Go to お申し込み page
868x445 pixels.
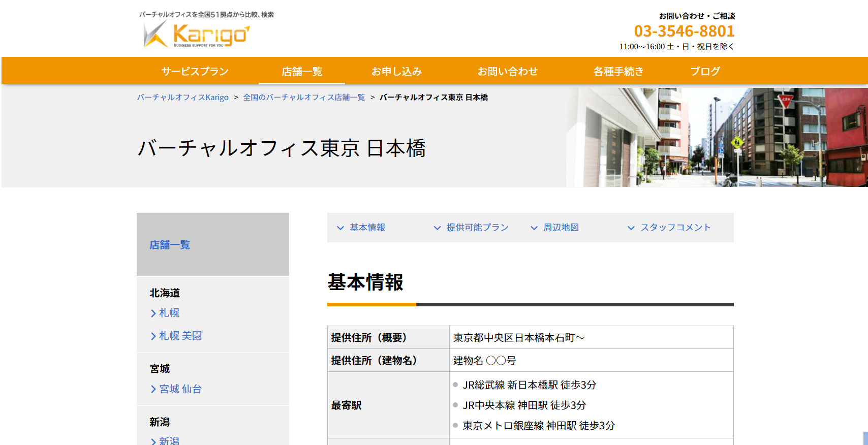coord(397,71)
